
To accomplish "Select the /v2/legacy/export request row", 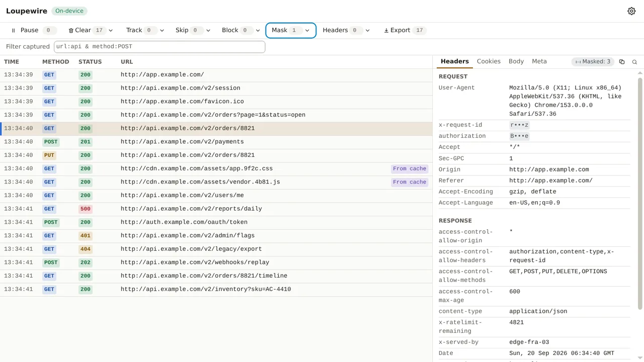I will (x=216, y=249).
